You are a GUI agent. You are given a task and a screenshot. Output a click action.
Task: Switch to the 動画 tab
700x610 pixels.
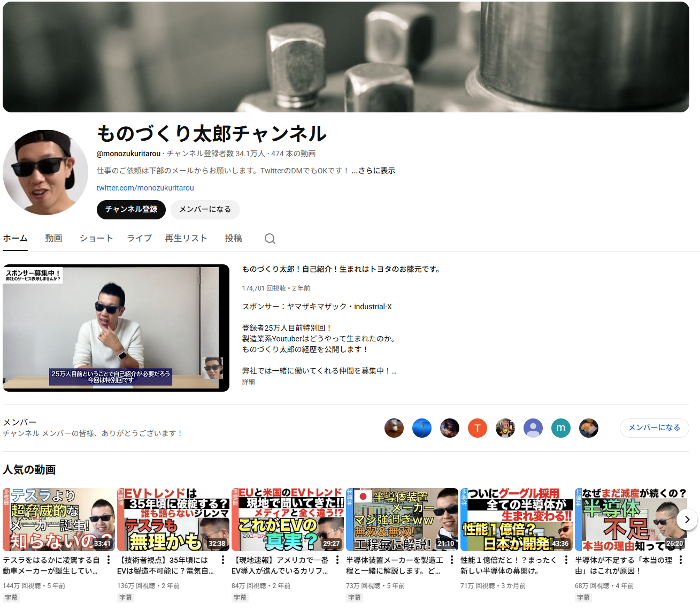pyautogui.click(x=53, y=238)
